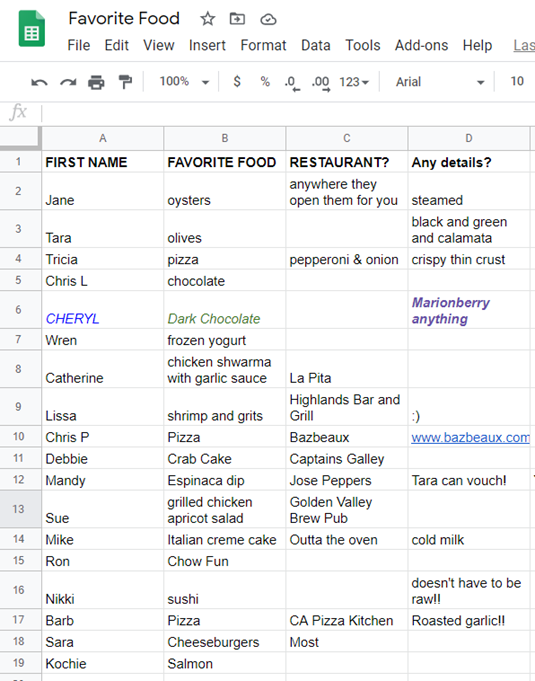This screenshot has height=681, width=535.
Task: Open the Google Sheets home icon
Action: click(32, 29)
